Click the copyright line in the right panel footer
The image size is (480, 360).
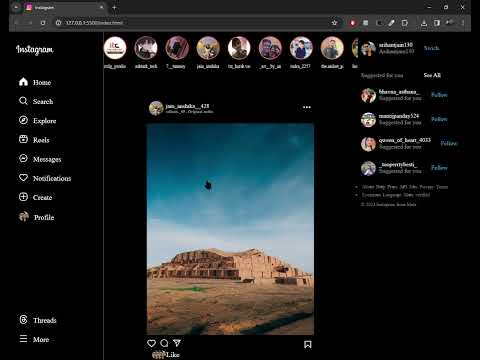coord(388,204)
